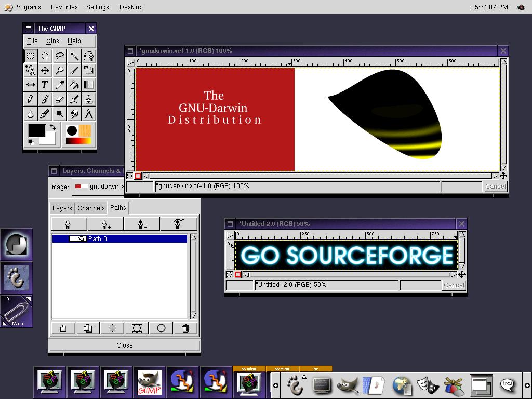
Task: Select the Text tool in toolbox
Action: (45, 85)
